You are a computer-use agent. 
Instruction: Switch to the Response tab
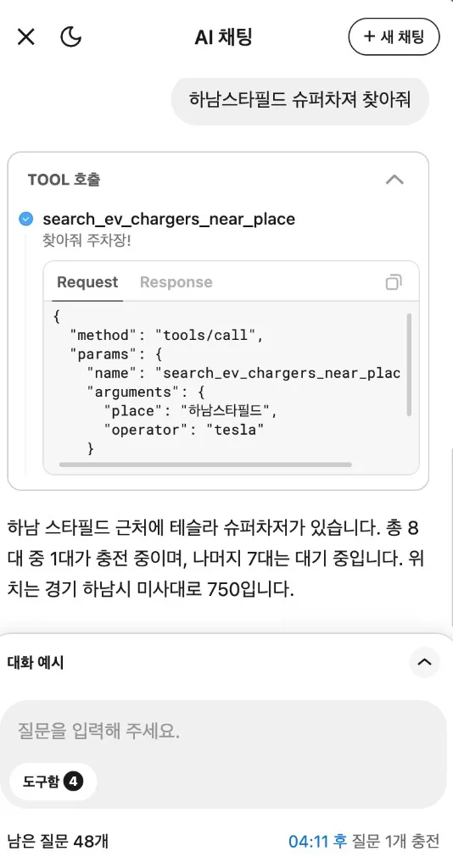click(x=176, y=282)
